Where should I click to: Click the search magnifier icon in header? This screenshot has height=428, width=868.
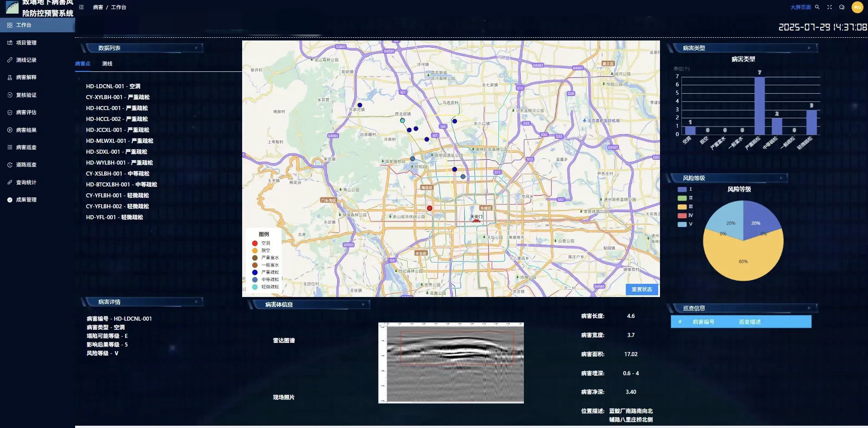coord(817,7)
